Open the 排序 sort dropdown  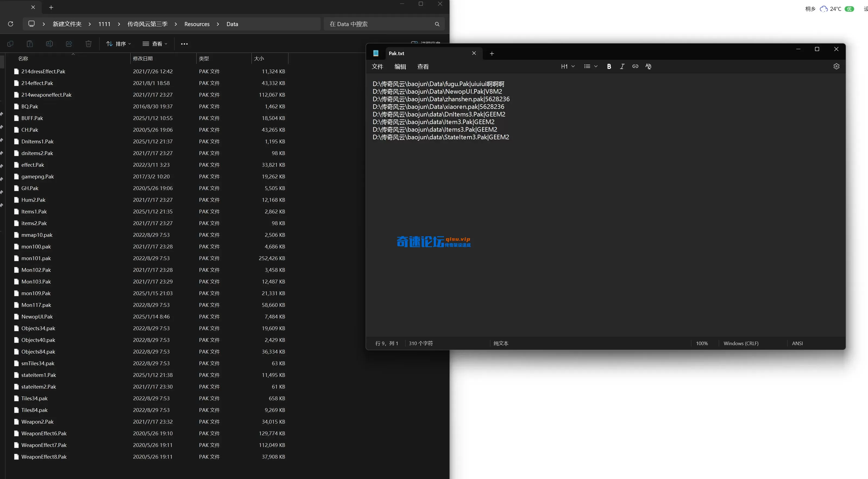pyautogui.click(x=119, y=44)
